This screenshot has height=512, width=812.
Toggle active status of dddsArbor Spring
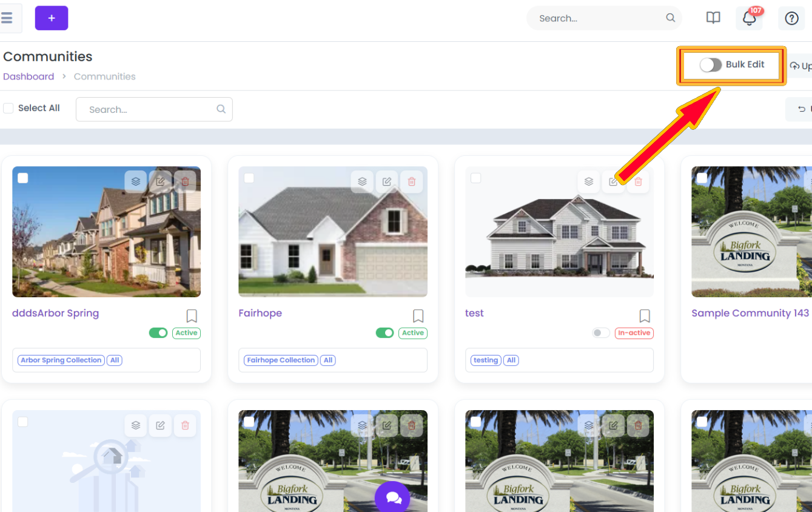click(158, 332)
